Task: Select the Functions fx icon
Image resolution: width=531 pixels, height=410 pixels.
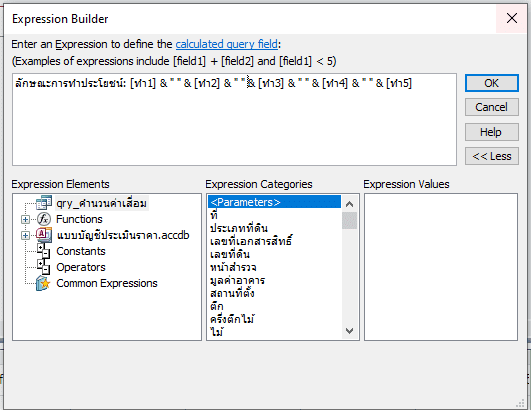Action: click(x=44, y=219)
